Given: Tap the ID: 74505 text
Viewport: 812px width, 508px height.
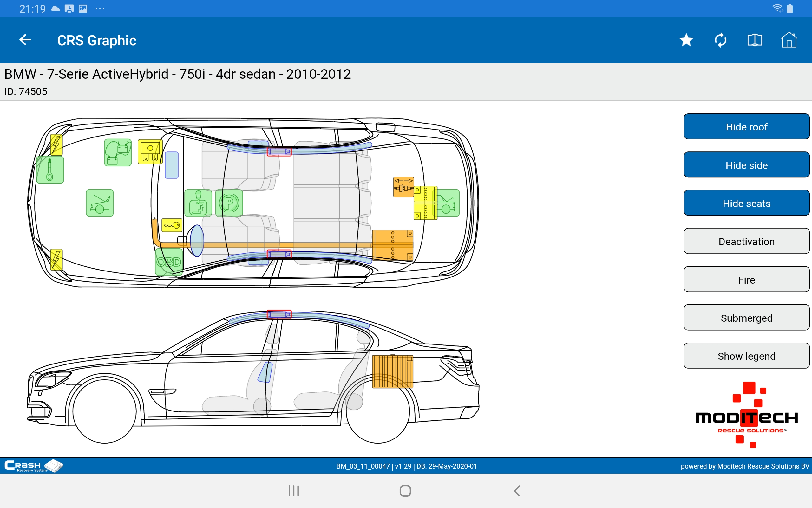Looking at the screenshot, I should click(25, 91).
